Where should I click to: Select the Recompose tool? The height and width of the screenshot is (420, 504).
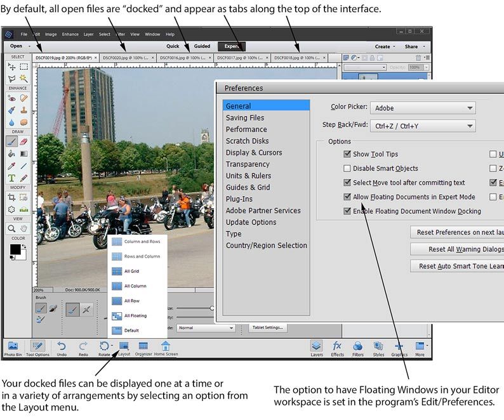[23, 197]
